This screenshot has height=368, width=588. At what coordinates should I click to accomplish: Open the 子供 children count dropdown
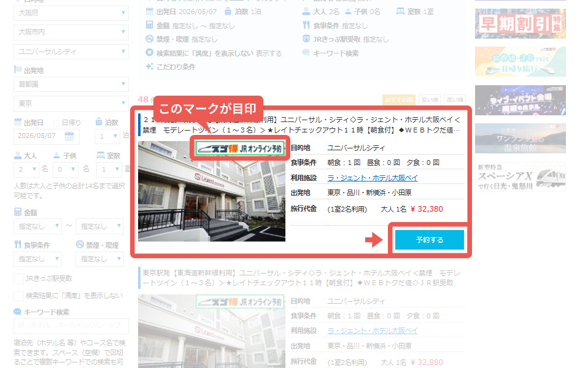pyautogui.click(x=66, y=169)
